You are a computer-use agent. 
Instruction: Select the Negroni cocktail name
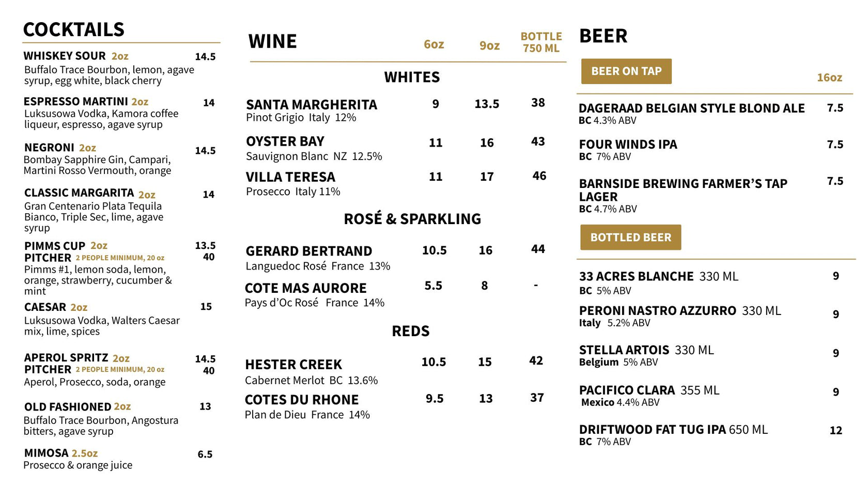click(50, 148)
